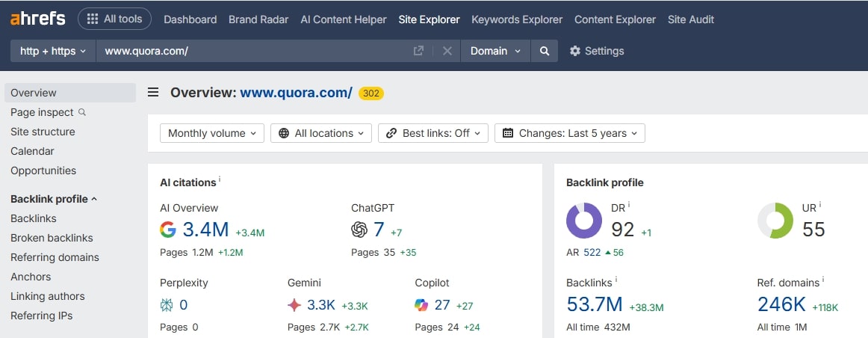Open the 3.4M AI Overview citations
Image resolution: width=868 pixels, height=338 pixels.
(x=206, y=230)
